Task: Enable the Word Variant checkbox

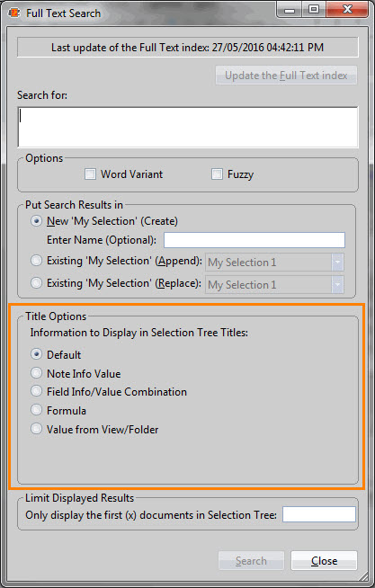Action: click(90, 174)
